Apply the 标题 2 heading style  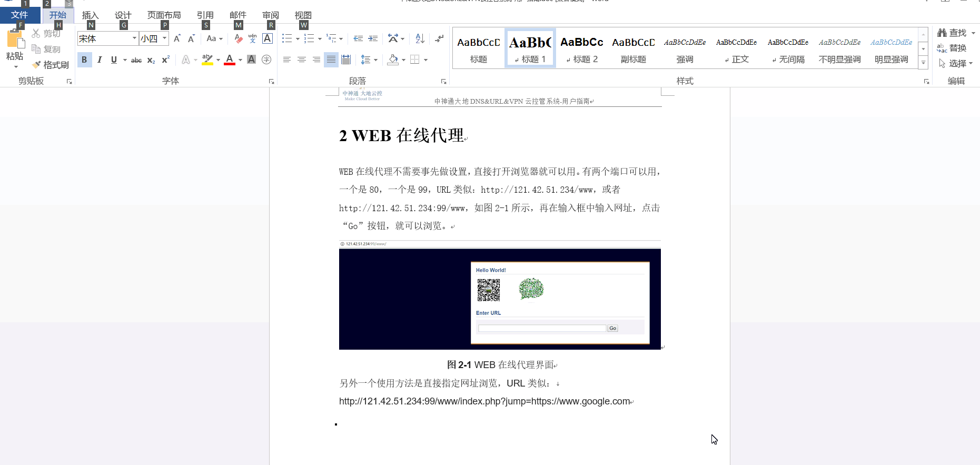582,48
